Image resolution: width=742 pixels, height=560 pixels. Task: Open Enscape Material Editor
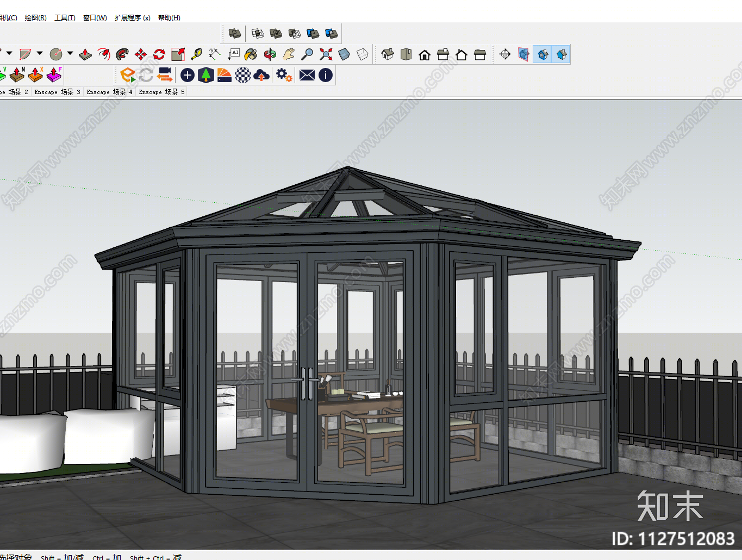pyautogui.click(x=225, y=75)
